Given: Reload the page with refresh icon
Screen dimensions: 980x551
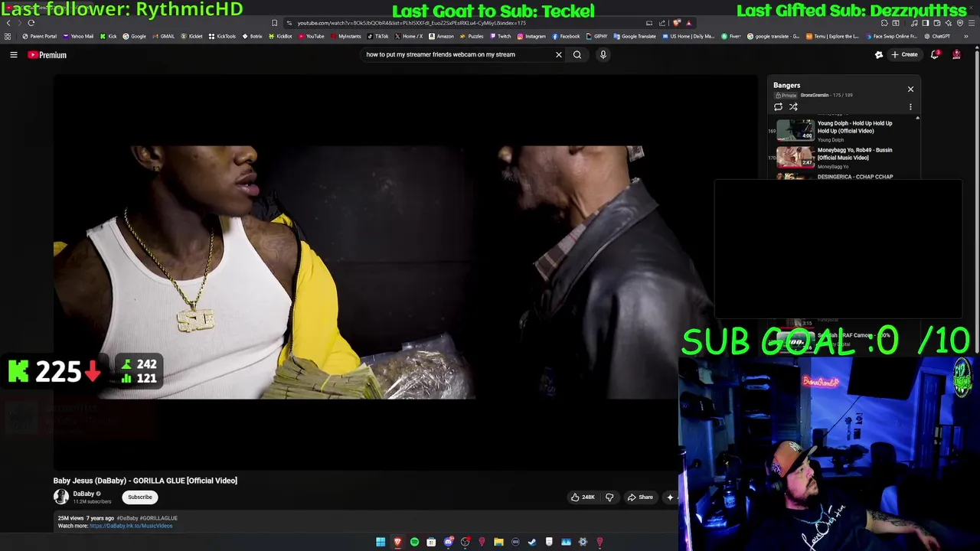Looking at the screenshot, I should pos(31,23).
